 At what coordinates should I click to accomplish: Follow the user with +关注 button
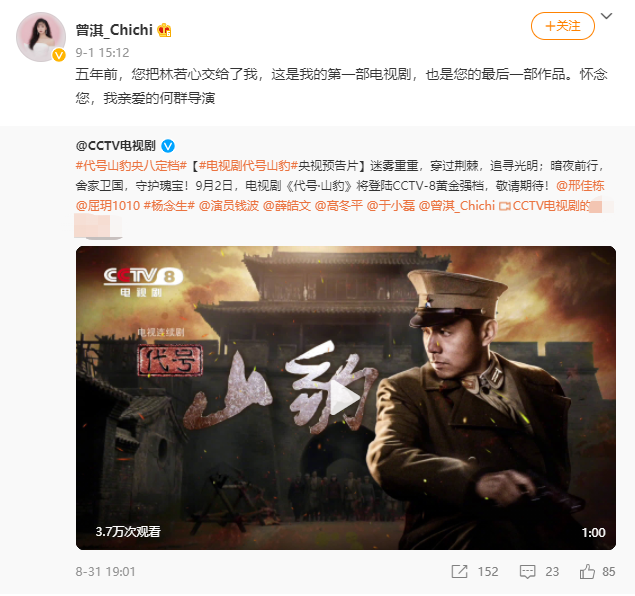[563, 26]
